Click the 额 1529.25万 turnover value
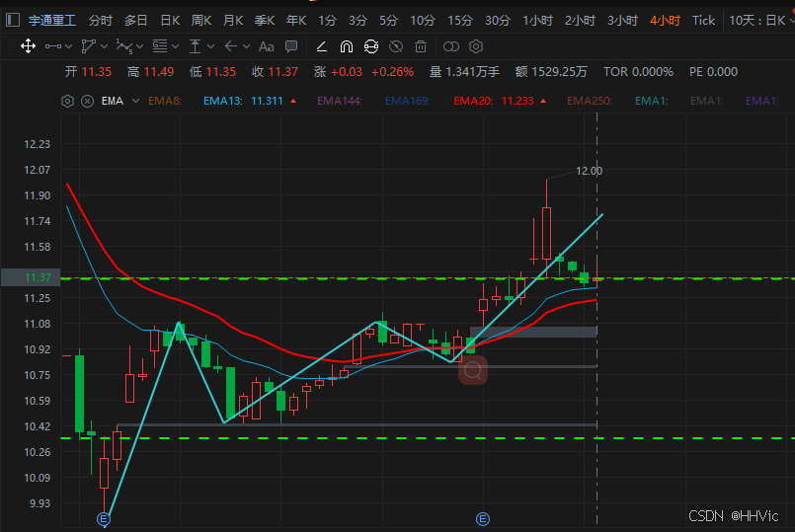 pos(551,72)
